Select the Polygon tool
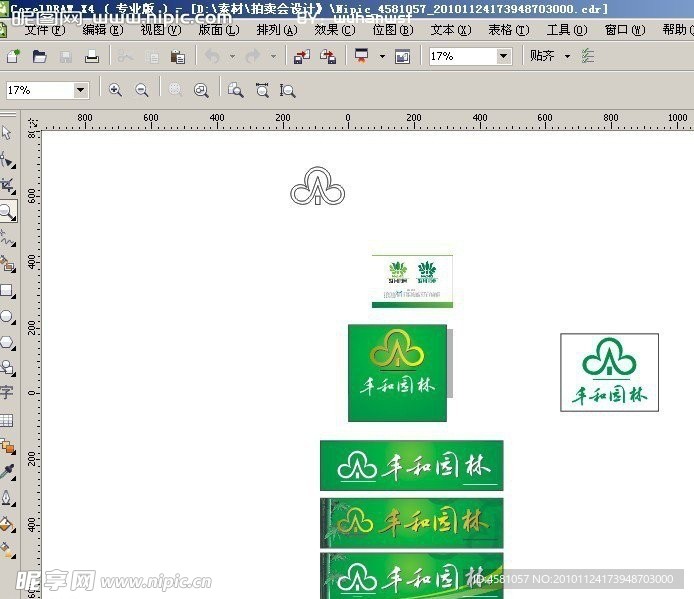Screen dimensions: 694x599 (x=8, y=343)
